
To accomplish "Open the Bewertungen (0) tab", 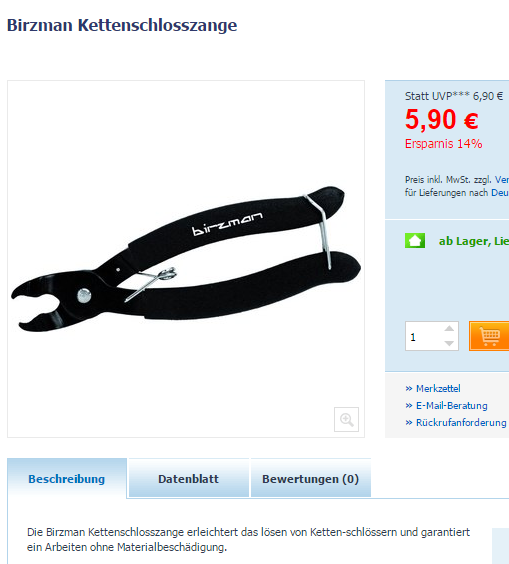I will click(310, 479).
